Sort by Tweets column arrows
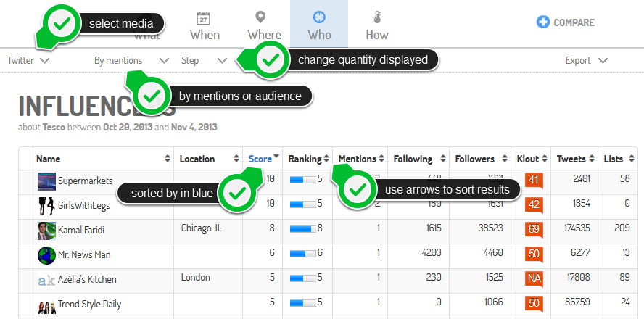 (x=592, y=159)
